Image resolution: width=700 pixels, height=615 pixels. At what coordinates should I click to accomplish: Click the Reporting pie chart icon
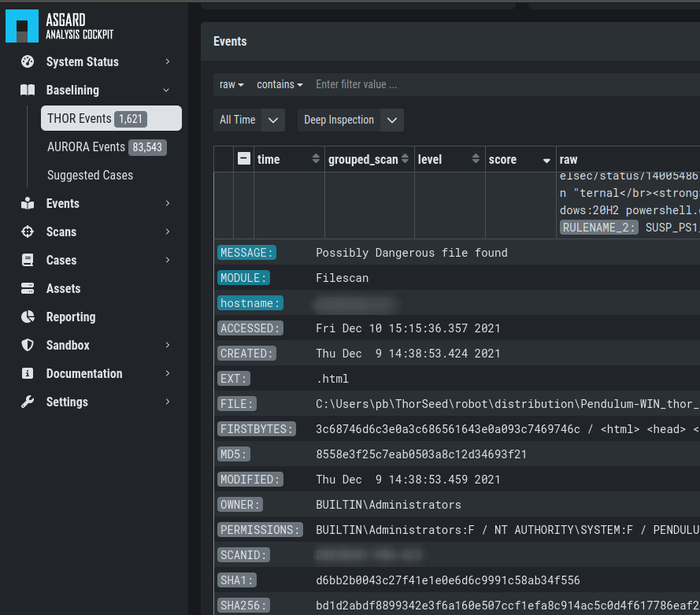(x=28, y=317)
